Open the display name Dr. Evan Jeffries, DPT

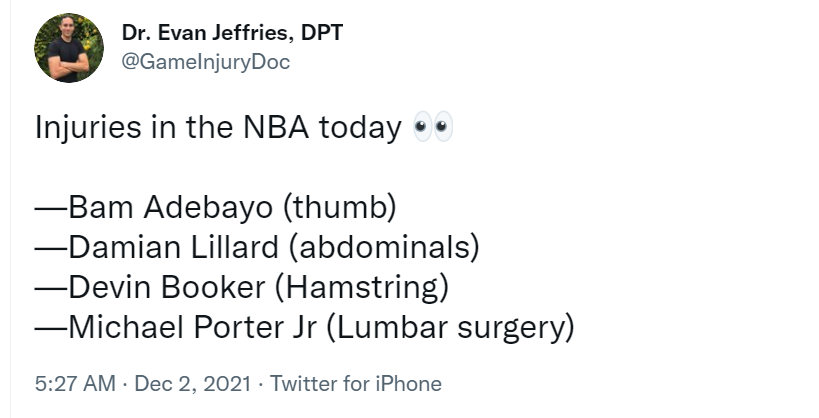coord(232,33)
